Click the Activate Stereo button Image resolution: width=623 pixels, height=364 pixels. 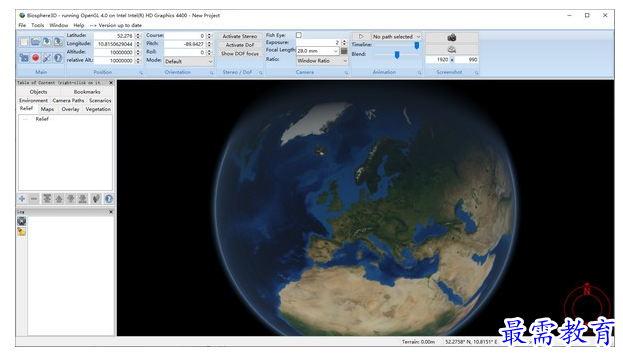pos(240,36)
